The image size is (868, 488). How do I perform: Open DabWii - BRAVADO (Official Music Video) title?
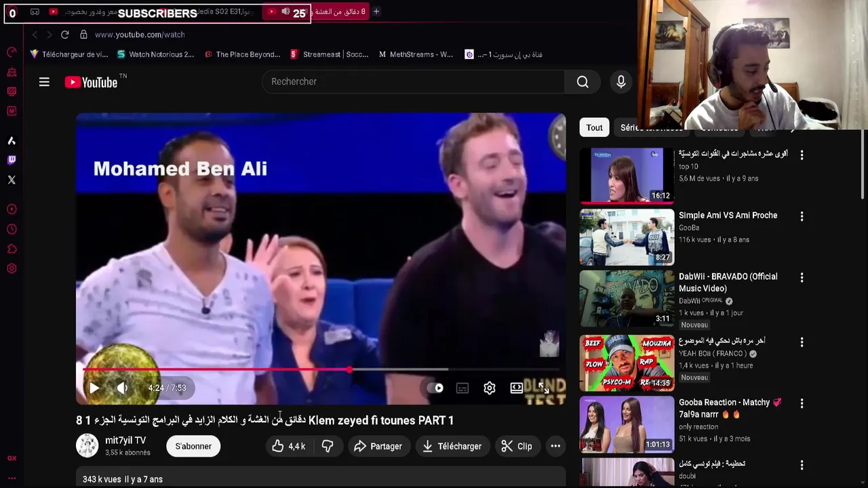coord(728,283)
